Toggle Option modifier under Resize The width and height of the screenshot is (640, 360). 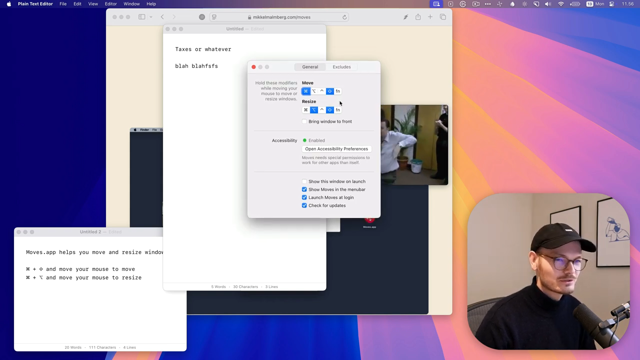(314, 110)
